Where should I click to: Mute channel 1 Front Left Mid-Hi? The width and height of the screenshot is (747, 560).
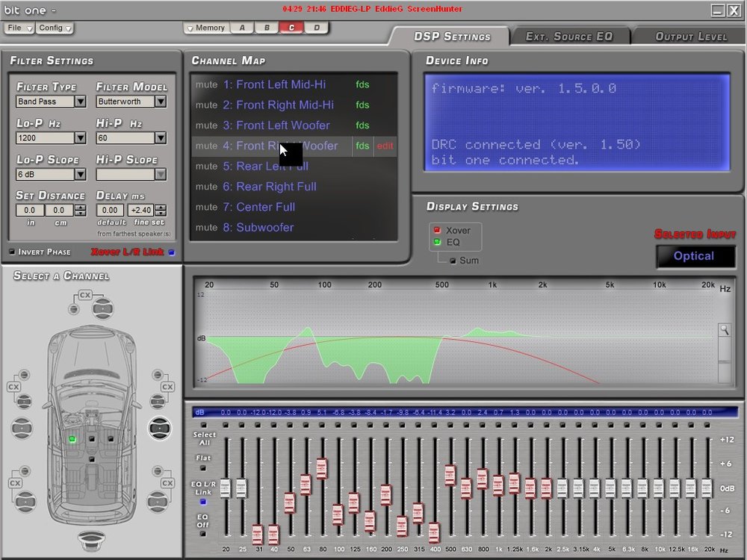206,85
